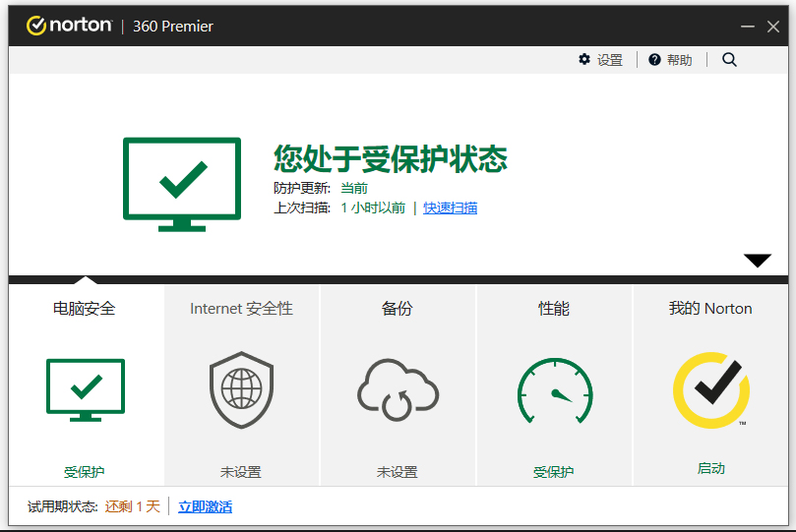The width and height of the screenshot is (796, 532).
Task: Open search with the magnifier icon
Action: pos(729,60)
